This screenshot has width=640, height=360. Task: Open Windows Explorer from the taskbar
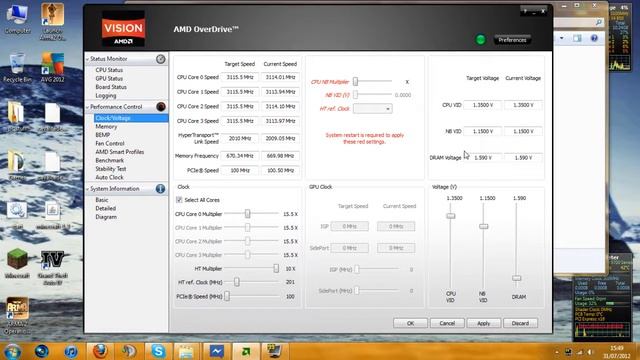coord(186,351)
